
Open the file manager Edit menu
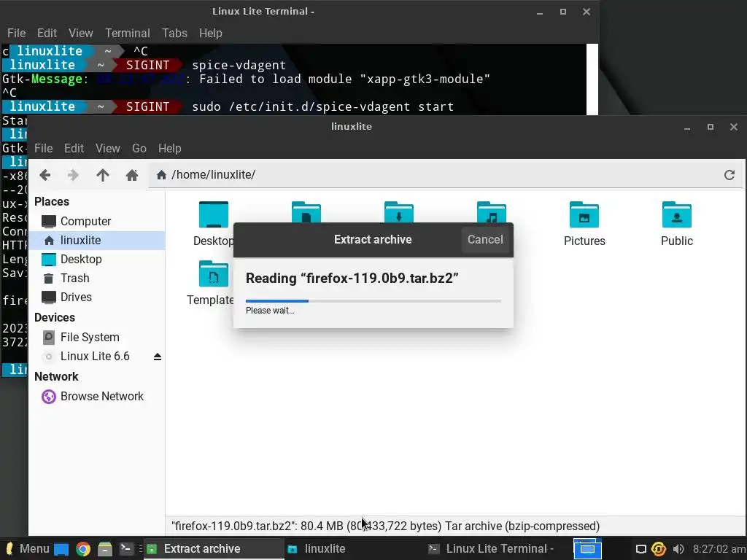pos(74,149)
